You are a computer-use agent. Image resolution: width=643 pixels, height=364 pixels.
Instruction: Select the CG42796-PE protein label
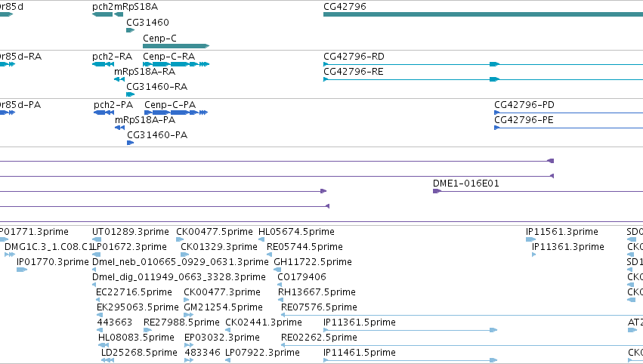(524, 119)
